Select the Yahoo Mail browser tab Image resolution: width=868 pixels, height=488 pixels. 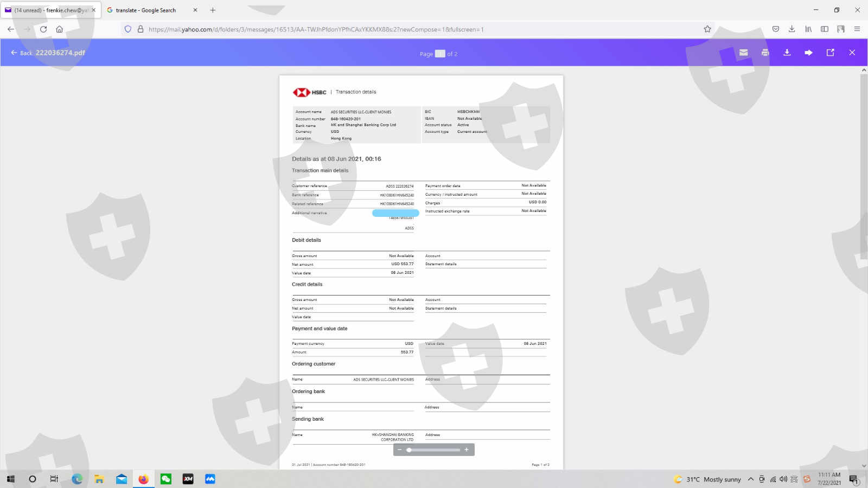pyautogui.click(x=49, y=10)
